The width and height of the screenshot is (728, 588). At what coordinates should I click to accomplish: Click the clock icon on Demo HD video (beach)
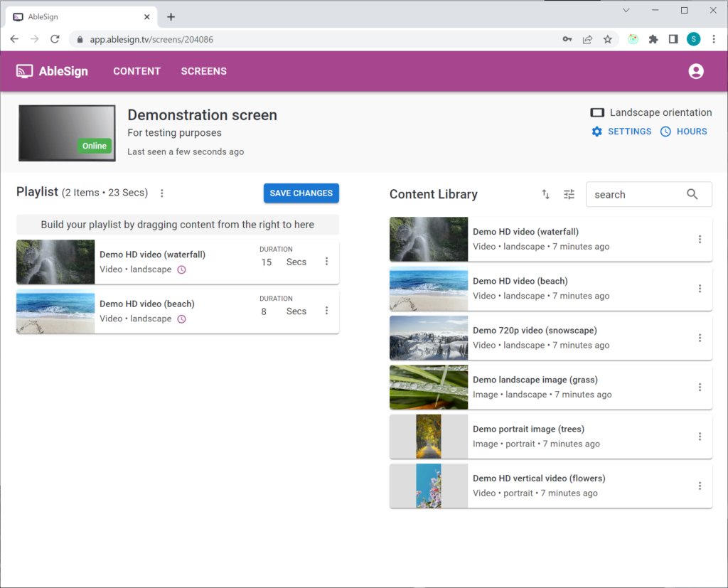point(181,319)
